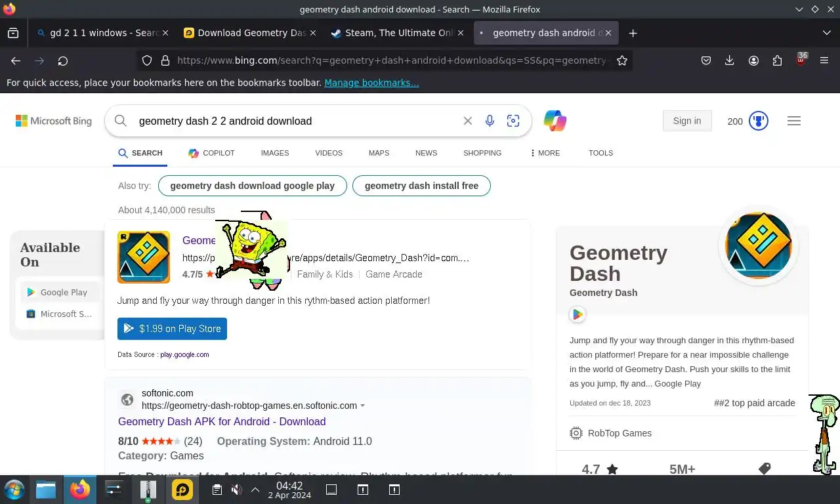Select Microsoft Store in Available On
840x504 pixels.
pyautogui.click(x=59, y=314)
